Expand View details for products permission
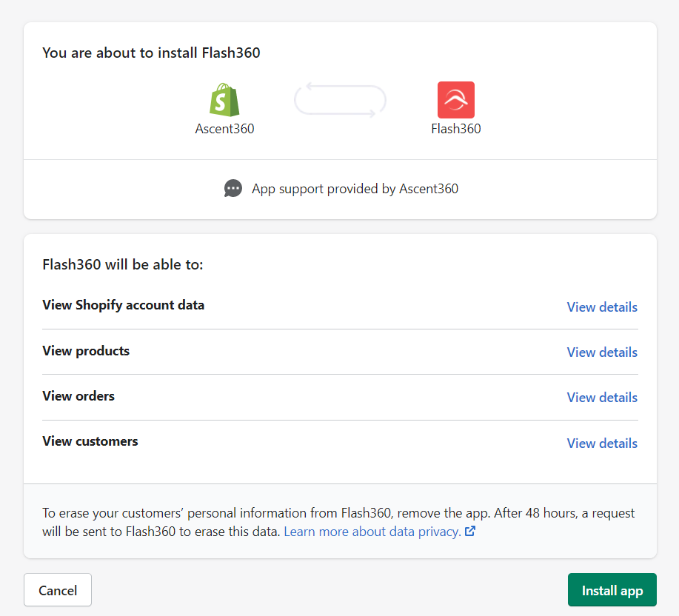679x616 pixels. click(x=601, y=352)
